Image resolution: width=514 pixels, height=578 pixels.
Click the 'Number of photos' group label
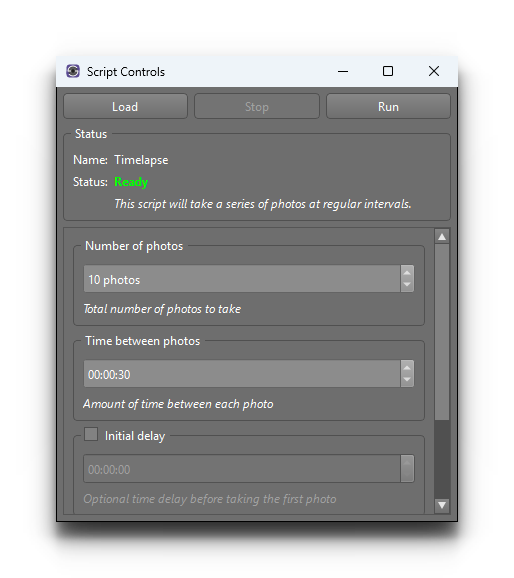(x=134, y=246)
